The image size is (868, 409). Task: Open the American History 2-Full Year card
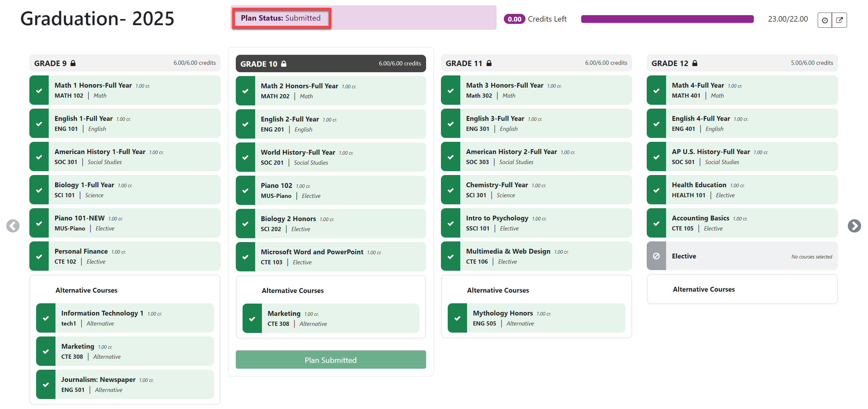(536, 157)
